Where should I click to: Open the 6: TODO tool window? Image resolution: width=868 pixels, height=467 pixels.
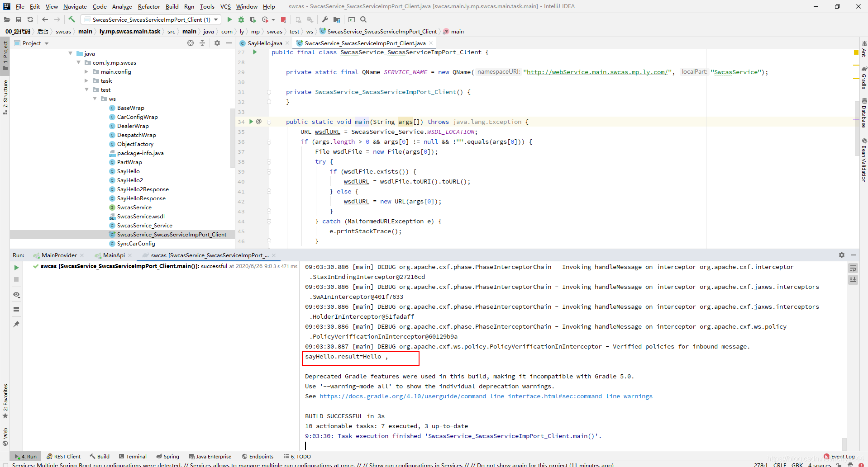pyautogui.click(x=297, y=457)
